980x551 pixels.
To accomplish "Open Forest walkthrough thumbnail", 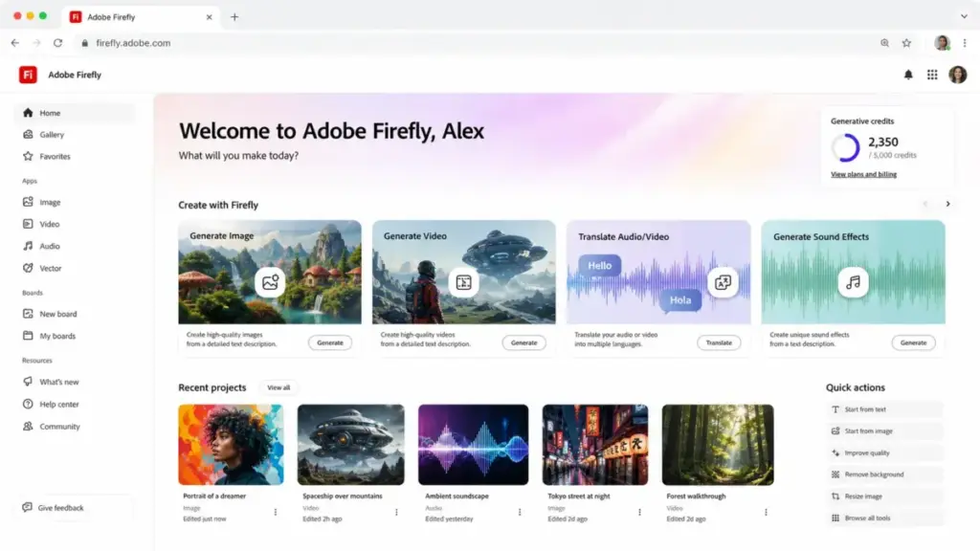I will coord(718,444).
